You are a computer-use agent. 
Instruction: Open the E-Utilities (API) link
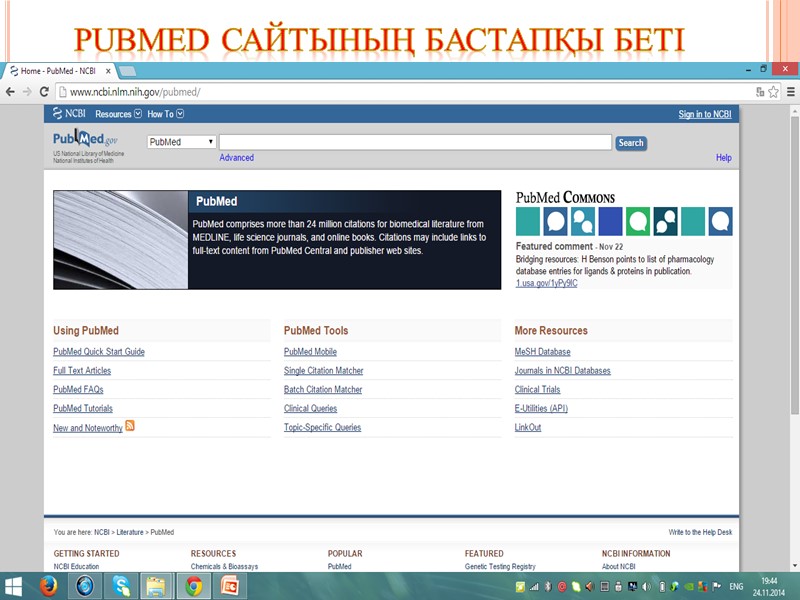click(x=541, y=408)
